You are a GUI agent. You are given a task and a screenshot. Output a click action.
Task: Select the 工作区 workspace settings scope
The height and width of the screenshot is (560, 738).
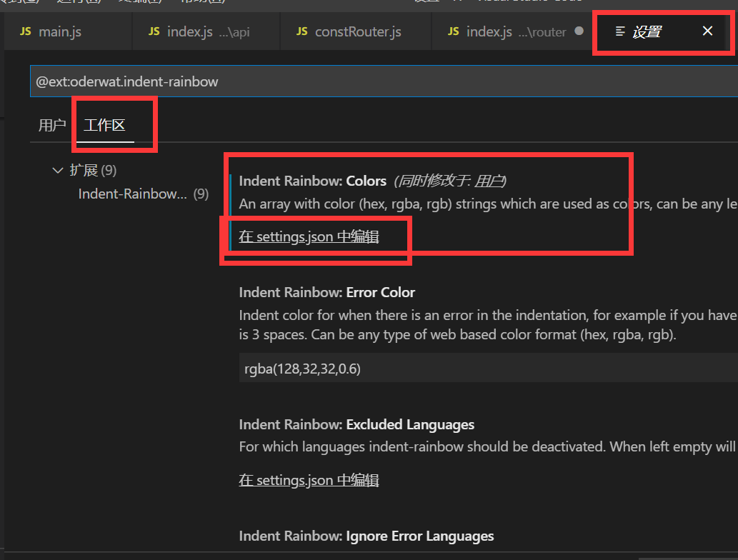pos(104,125)
